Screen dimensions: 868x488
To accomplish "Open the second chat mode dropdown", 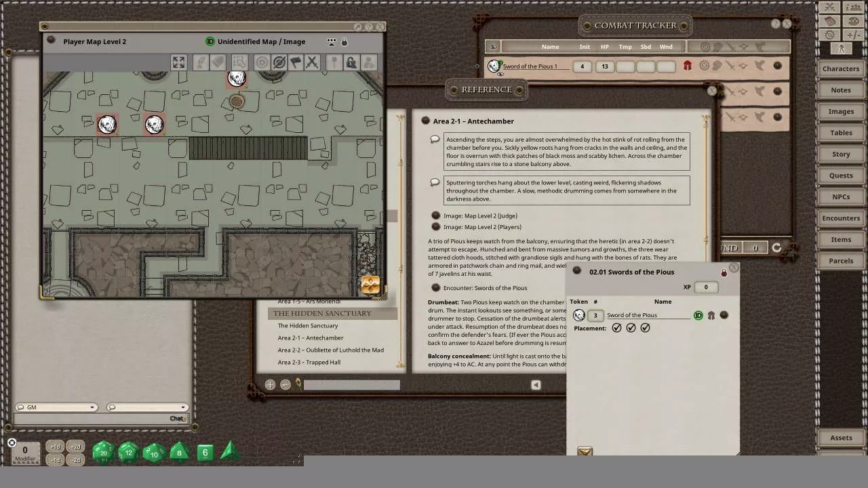I will pyautogui.click(x=146, y=407).
